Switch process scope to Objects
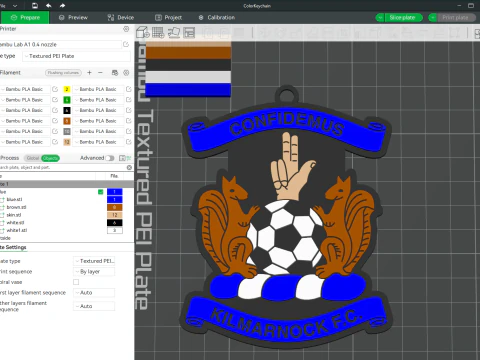This screenshot has height=360, width=480. (50, 158)
